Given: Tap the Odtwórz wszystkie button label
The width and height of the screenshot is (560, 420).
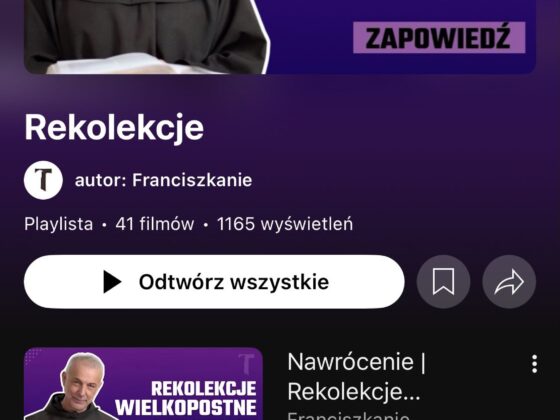Looking at the screenshot, I should point(234,282).
